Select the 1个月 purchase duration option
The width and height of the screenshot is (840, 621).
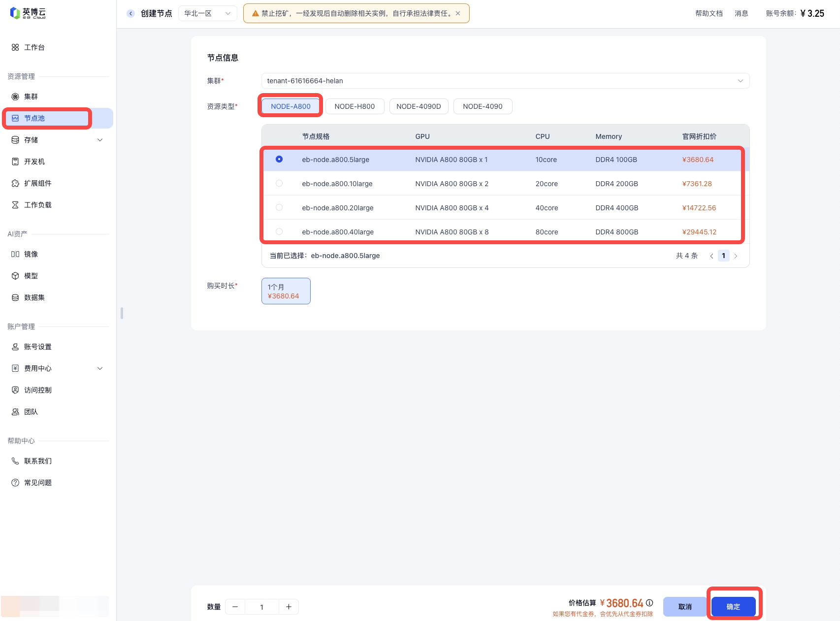[286, 291]
